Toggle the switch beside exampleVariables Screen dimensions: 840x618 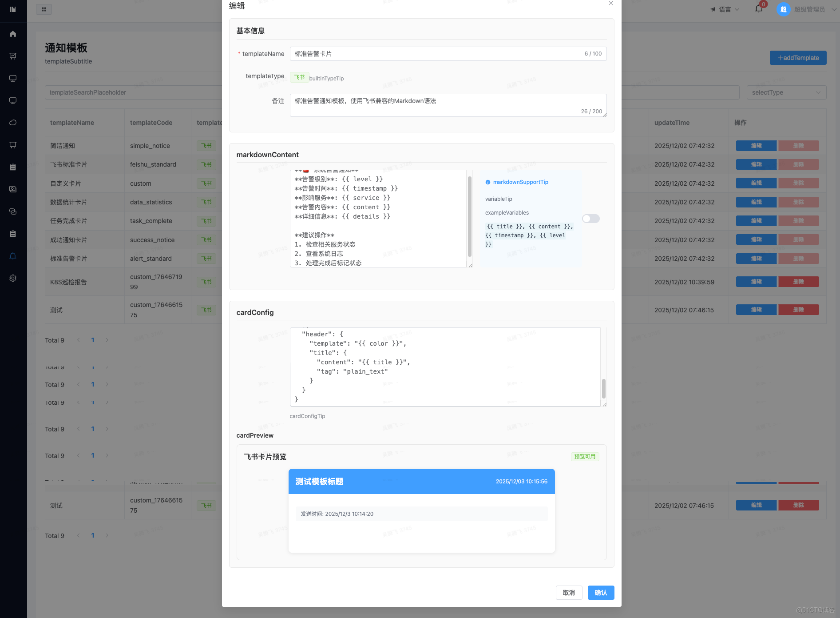[x=591, y=219]
